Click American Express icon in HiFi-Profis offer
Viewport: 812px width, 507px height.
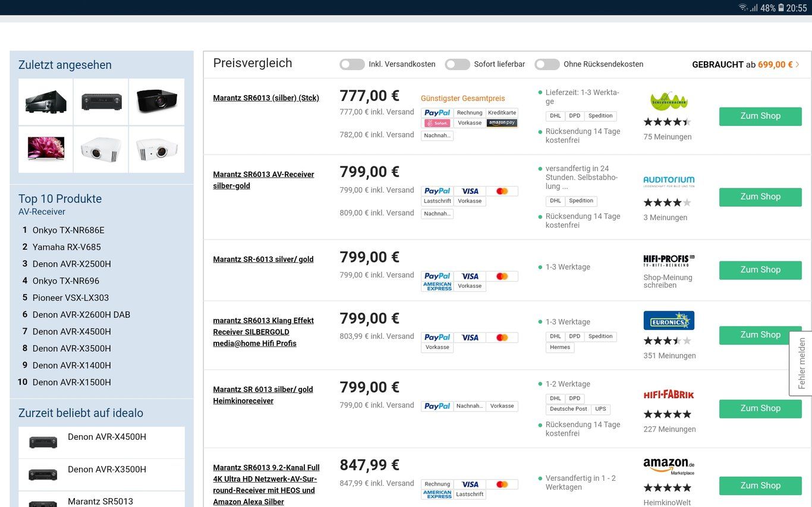(x=437, y=286)
